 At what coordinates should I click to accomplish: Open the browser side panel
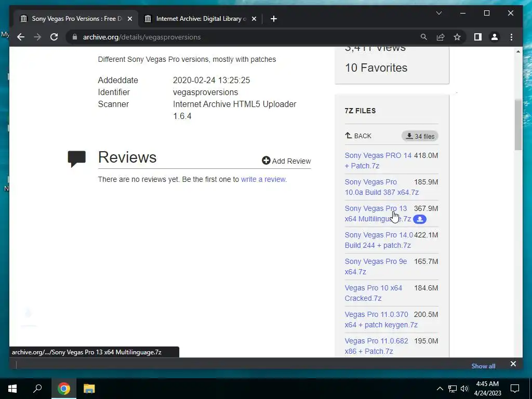click(x=478, y=37)
